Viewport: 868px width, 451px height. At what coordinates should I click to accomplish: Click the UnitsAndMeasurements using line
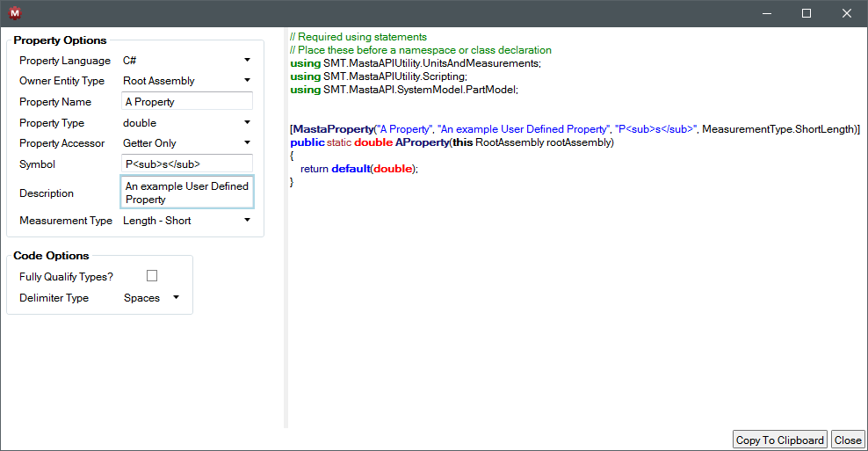[416, 63]
